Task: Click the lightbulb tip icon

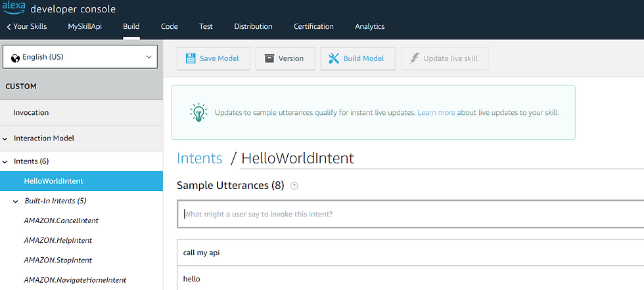Action: point(198,112)
